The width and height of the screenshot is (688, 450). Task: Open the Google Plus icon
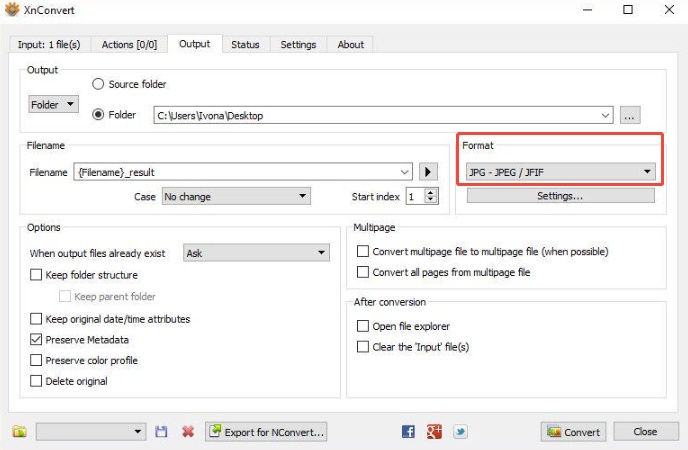[x=434, y=432]
